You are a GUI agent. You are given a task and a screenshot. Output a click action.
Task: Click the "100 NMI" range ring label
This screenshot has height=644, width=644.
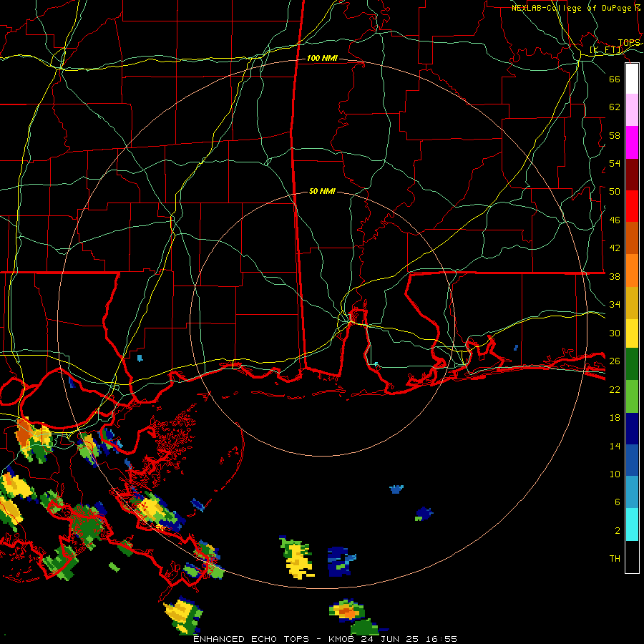pos(322,59)
